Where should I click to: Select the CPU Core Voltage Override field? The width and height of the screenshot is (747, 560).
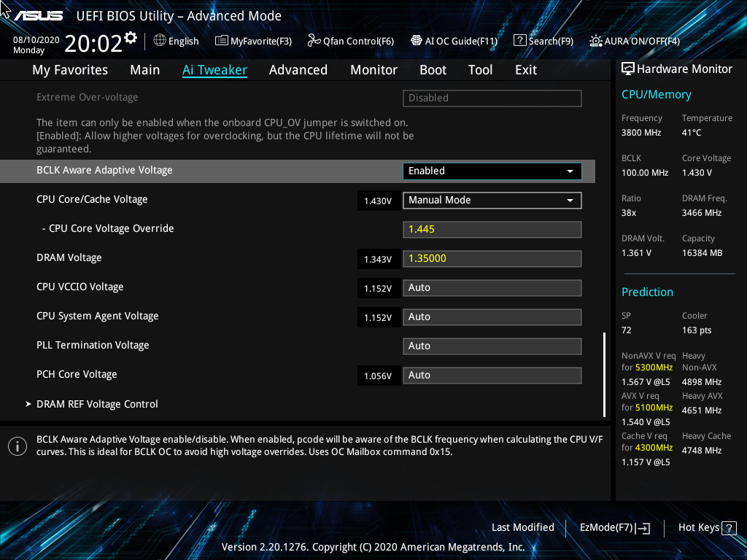pyautogui.click(x=492, y=230)
